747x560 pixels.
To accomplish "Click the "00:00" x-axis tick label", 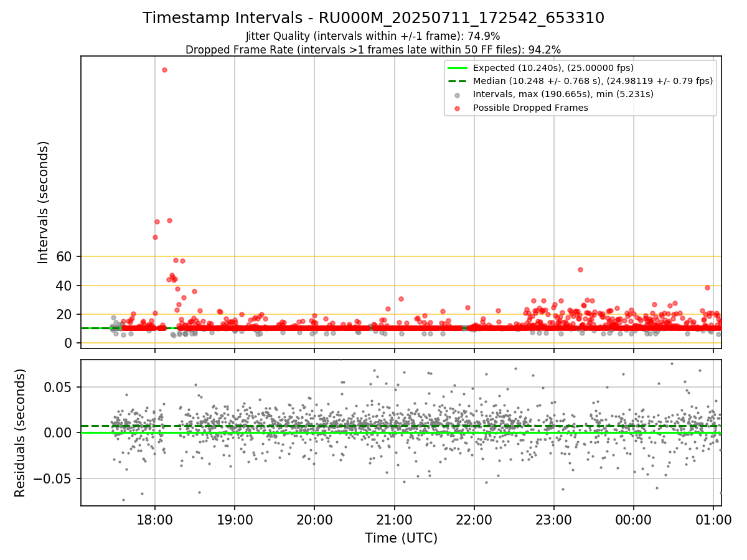I will [634, 519].
